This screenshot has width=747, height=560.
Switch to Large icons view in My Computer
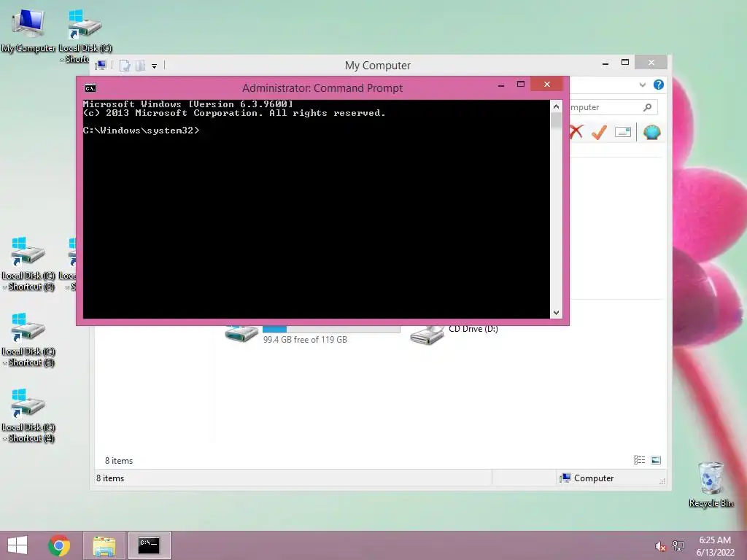pos(656,459)
